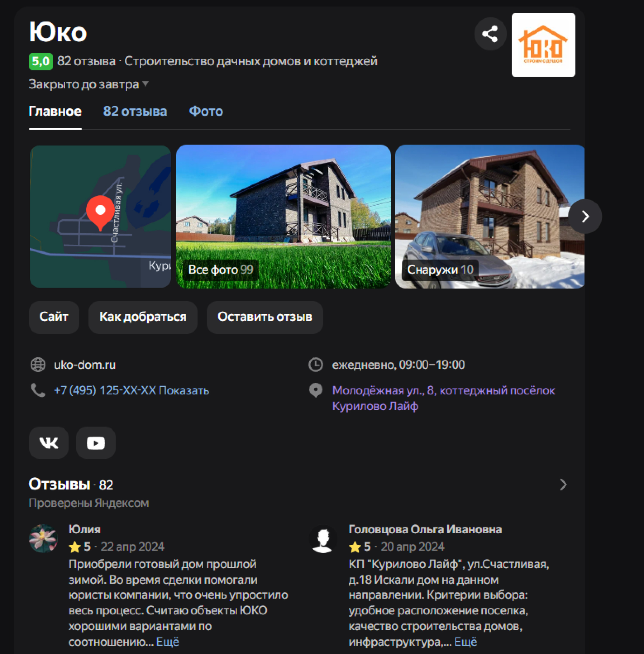Click the 'Как добраться' button
The image size is (644, 654).
coord(143,317)
